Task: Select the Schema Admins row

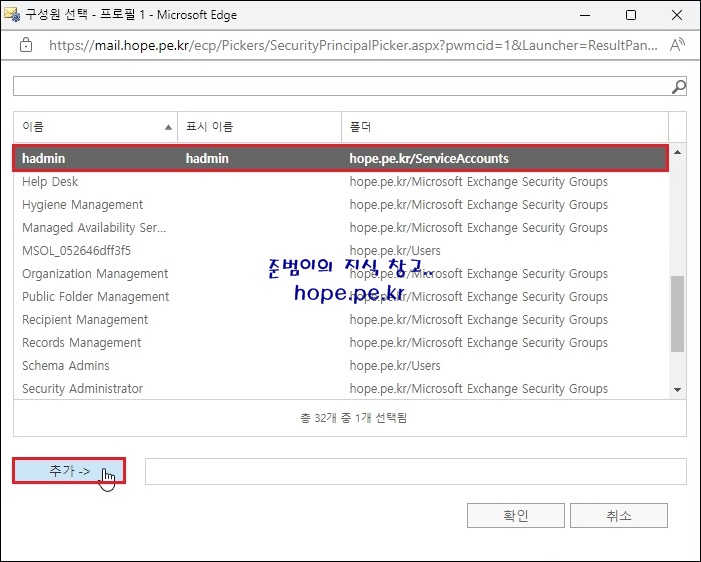Action: click(x=341, y=366)
